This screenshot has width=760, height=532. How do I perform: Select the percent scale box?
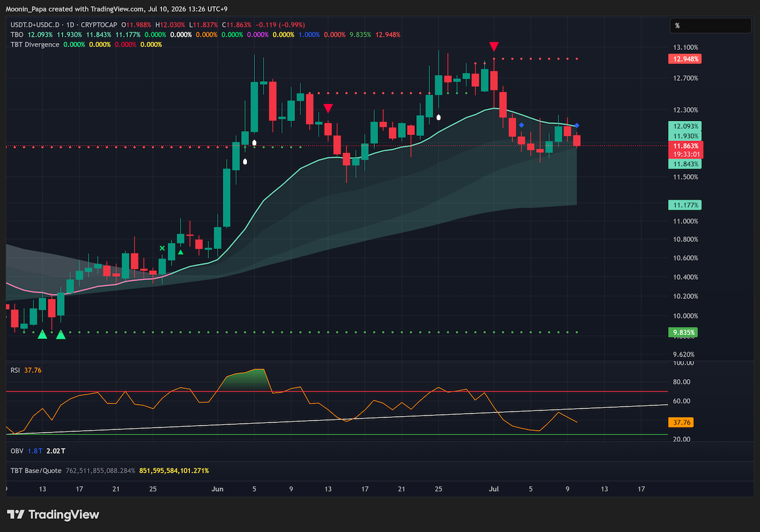pyautogui.click(x=711, y=26)
